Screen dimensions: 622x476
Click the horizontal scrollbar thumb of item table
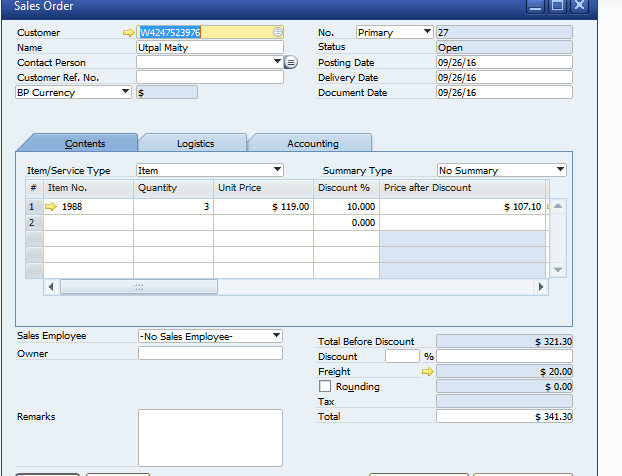tap(139, 287)
